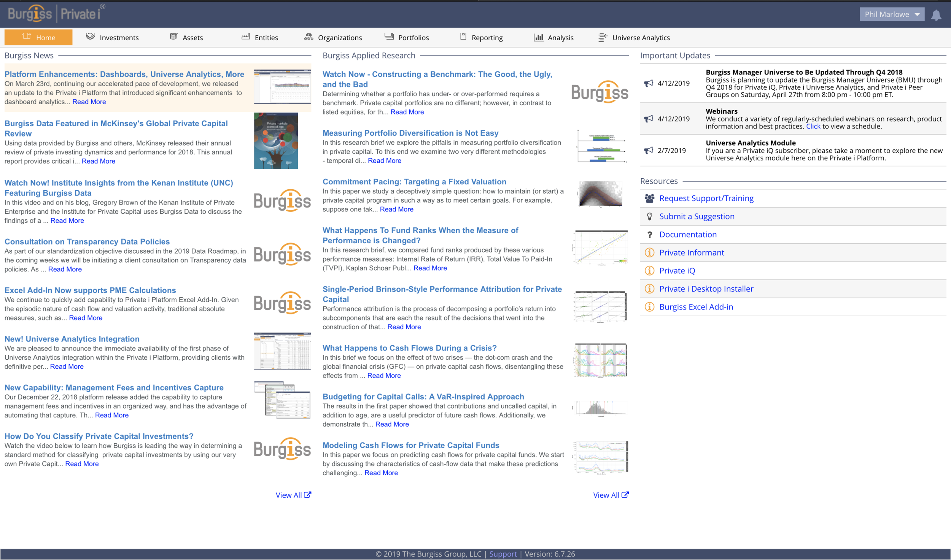This screenshot has height=560, width=951.
Task: Click the megaphone icon for Manager Universe update
Action: pyautogui.click(x=648, y=83)
